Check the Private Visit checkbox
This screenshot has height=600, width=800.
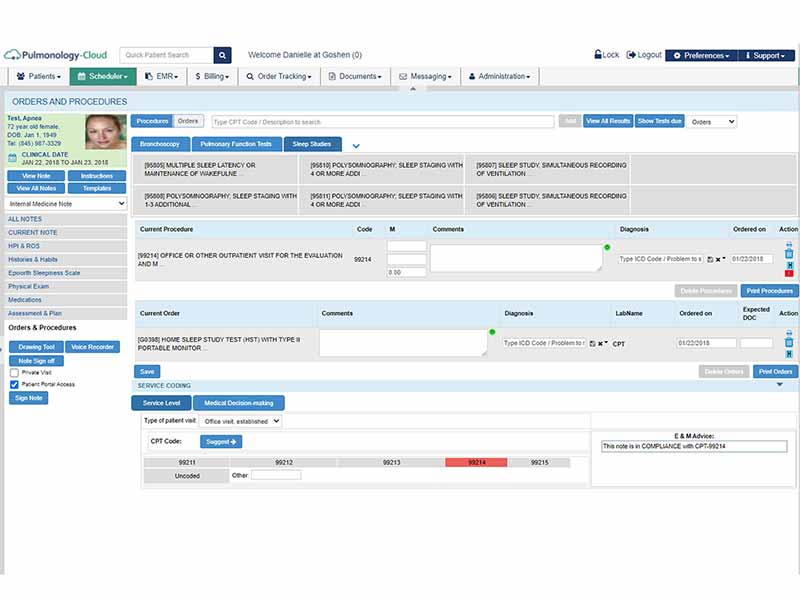pyautogui.click(x=14, y=373)
